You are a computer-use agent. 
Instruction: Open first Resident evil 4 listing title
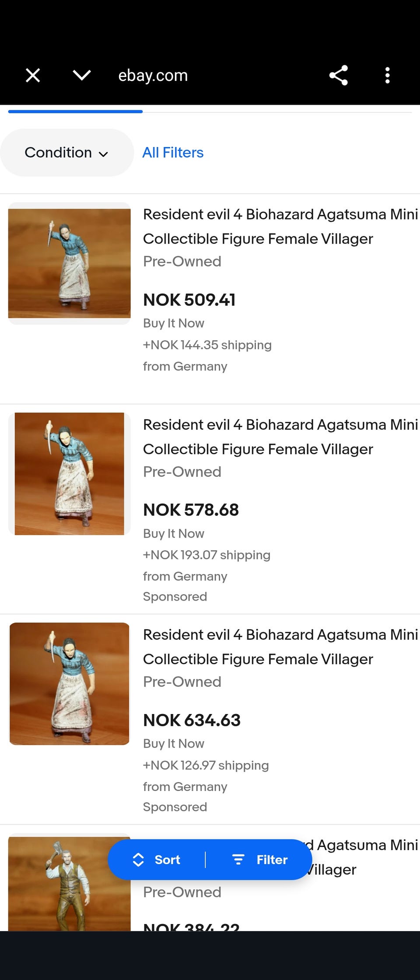(280, 227)
